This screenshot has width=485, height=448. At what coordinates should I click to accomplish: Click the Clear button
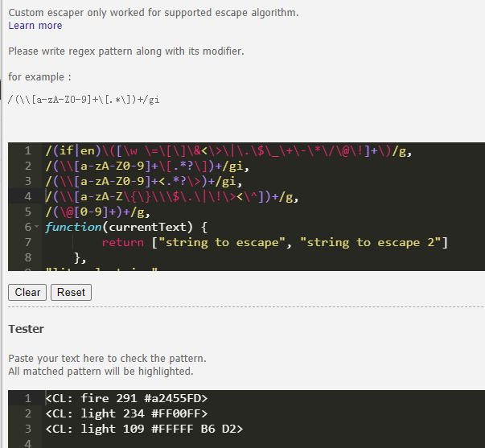[27, 293]
